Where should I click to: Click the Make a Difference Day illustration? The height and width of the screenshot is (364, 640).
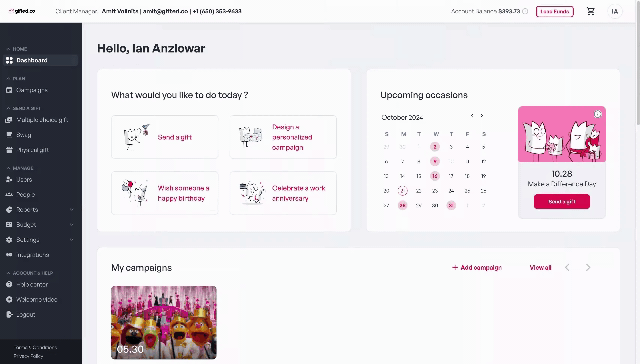(x=562, y=134)
